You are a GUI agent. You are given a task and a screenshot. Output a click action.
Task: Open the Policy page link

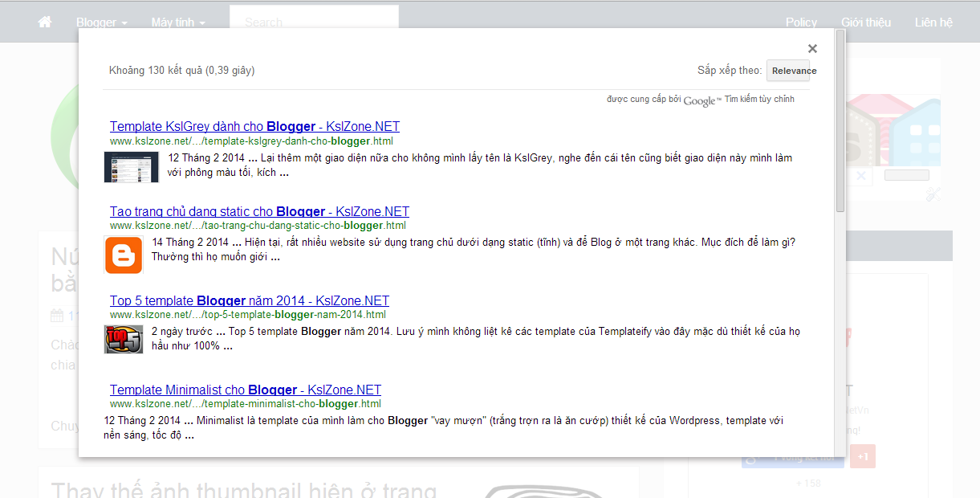(801, 22)
